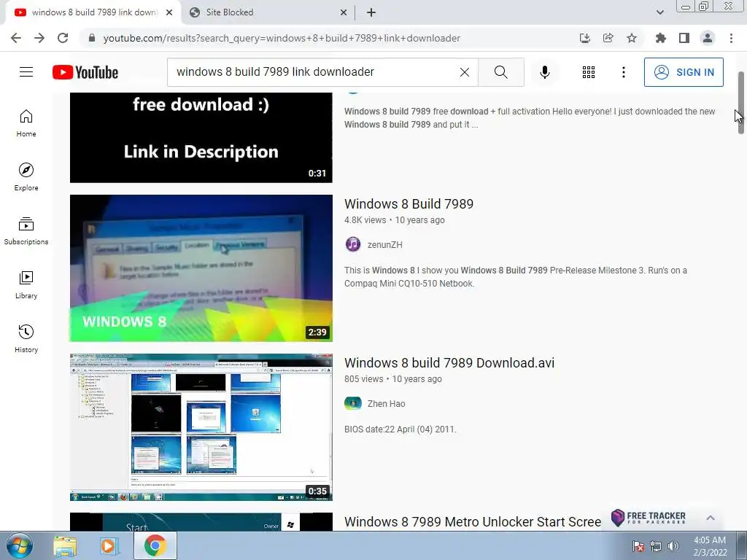Open the volume speaker tray icon
Screen dimensions: 747x560
tap(673, 546)
